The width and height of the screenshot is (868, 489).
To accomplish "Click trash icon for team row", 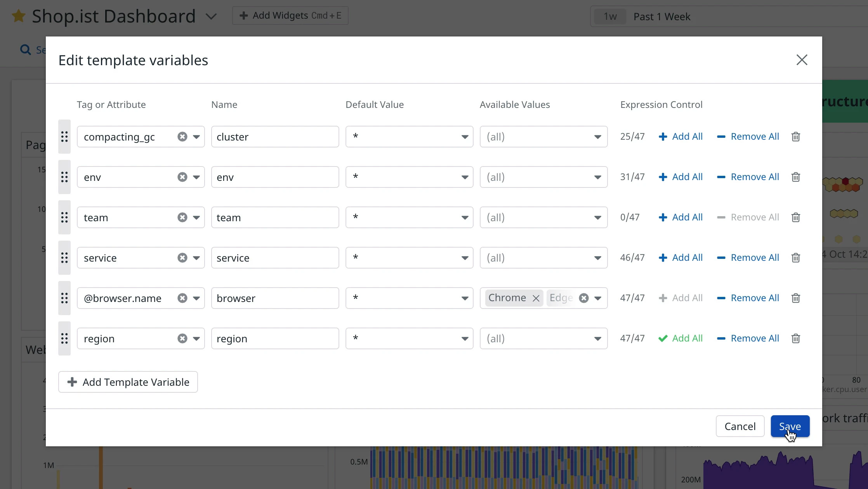I will click(x=795, y=217).
